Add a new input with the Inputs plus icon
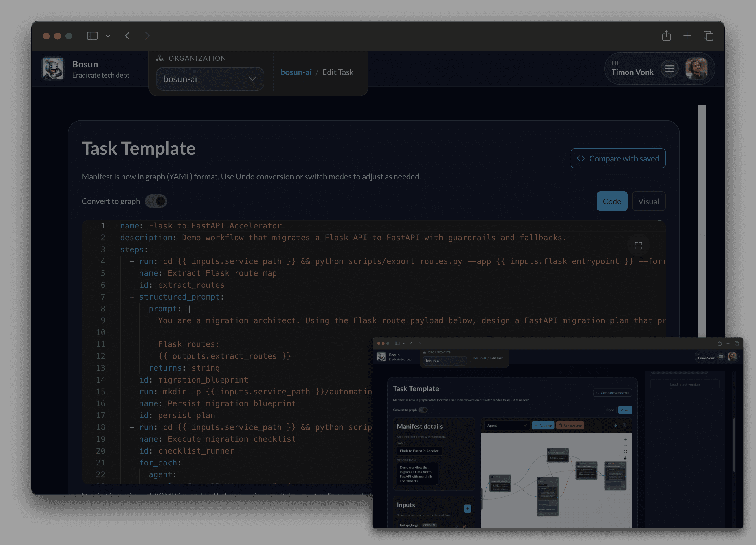Screen dimensions: 756x545 click(x=467, y=508)
